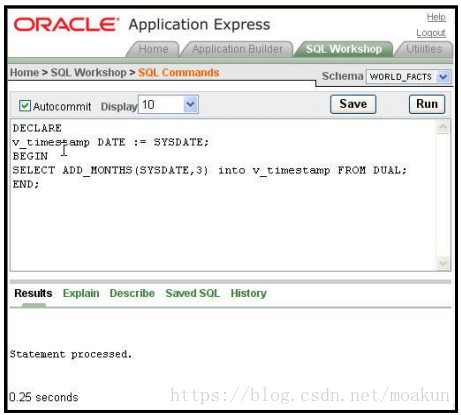Open the Help link
This screenshot has width=461, height=415.
(x=436, y=17)
